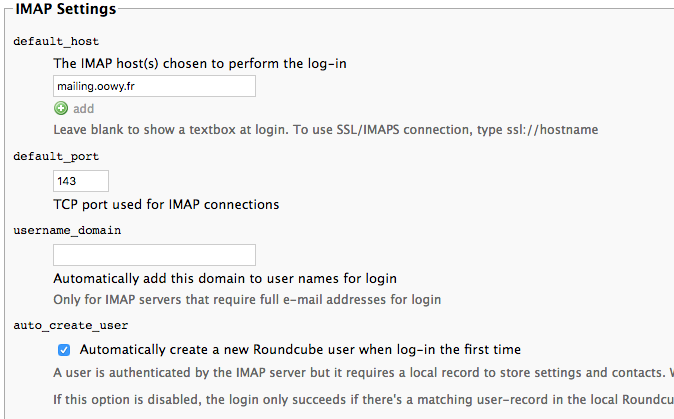Click "Automatically add this domain" description text
The width and height of the screenshot is (674, 419).
pyautogui.click(x=225, y=278)
